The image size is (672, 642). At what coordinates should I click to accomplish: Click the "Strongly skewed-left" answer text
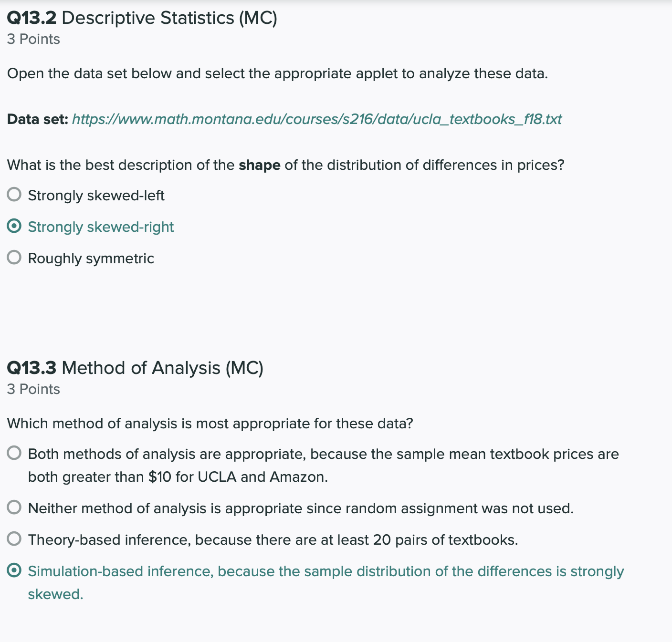(96, 196)
